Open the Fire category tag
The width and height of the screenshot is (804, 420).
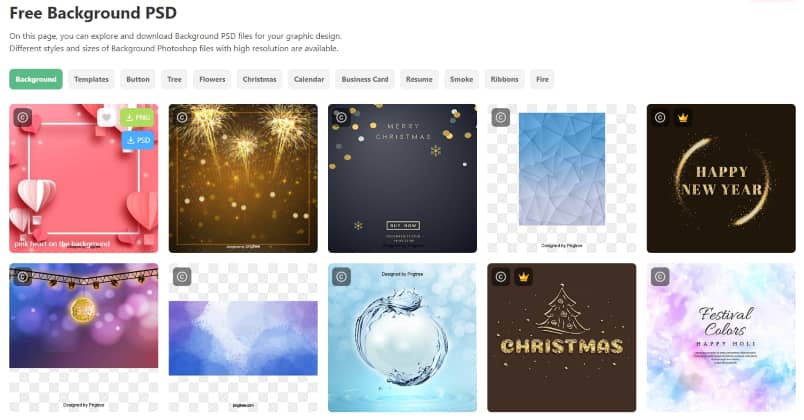(x=542, y=79)
